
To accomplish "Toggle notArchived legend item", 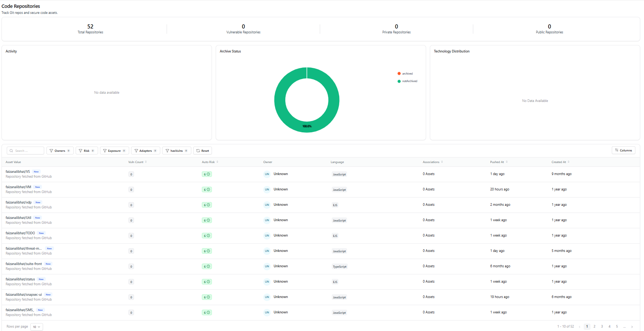I will (x=407, y=81).
